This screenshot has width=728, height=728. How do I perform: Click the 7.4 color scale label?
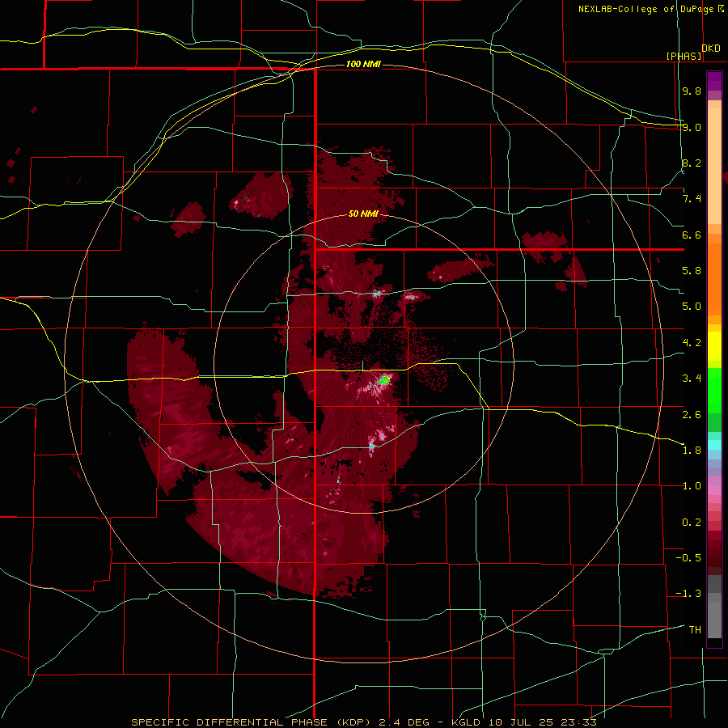pos(692,199)
